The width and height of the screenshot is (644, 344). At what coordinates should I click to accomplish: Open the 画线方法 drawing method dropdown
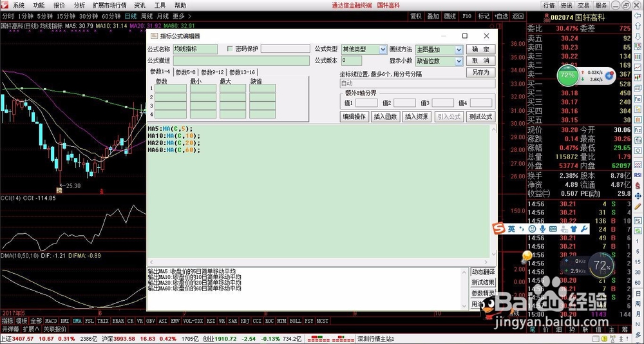pos(459,50)
